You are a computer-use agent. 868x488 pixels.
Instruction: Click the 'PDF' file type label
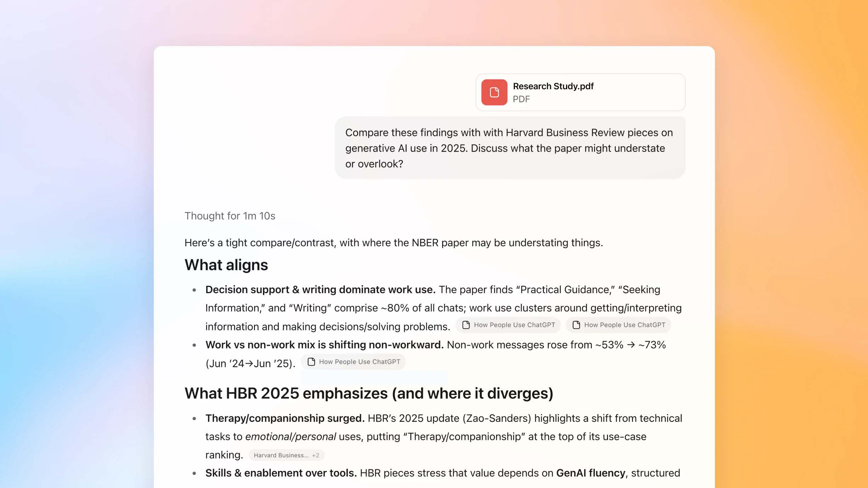pyautogui.click(x=522, y=100)
